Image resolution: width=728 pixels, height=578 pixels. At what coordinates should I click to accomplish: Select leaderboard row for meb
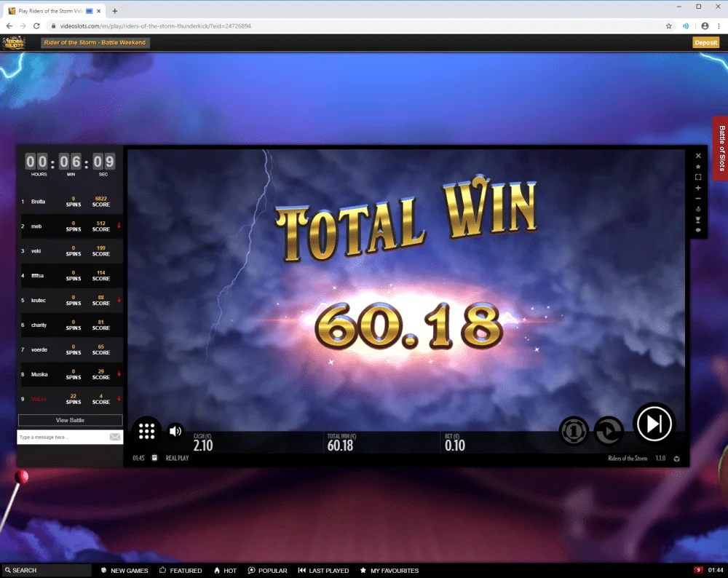[x=71, y=226]
